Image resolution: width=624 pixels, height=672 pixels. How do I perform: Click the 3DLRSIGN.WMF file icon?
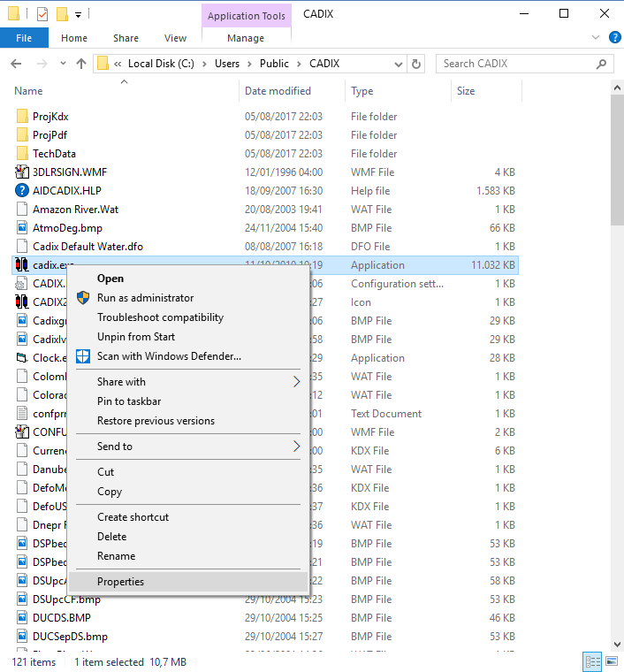pyautogui.click(x=22, y=172)
